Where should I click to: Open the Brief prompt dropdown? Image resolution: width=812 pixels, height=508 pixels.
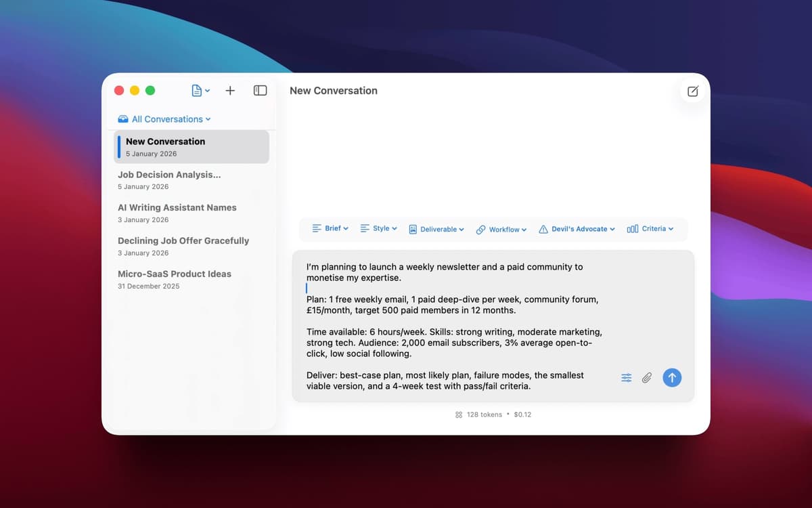point(330,229)
